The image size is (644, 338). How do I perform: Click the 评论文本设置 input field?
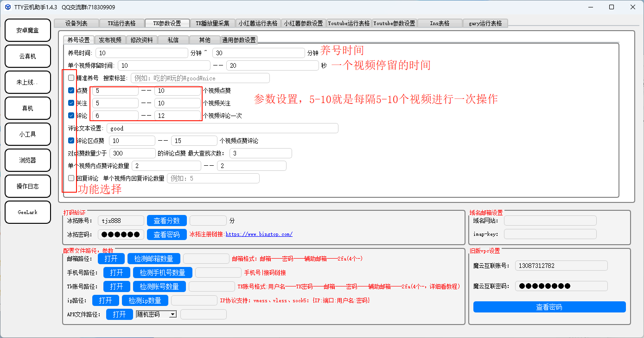[x=222, y=128]
